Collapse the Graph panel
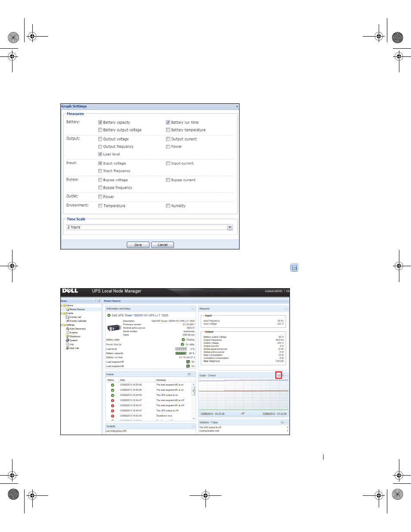The image size is (411, 532). pos(286,375)
